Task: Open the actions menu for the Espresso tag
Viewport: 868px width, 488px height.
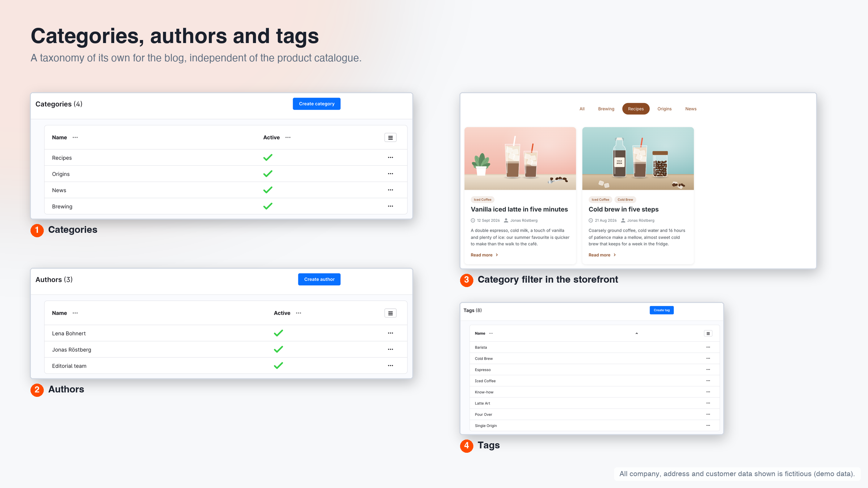Action: click(x=708, y=370)
